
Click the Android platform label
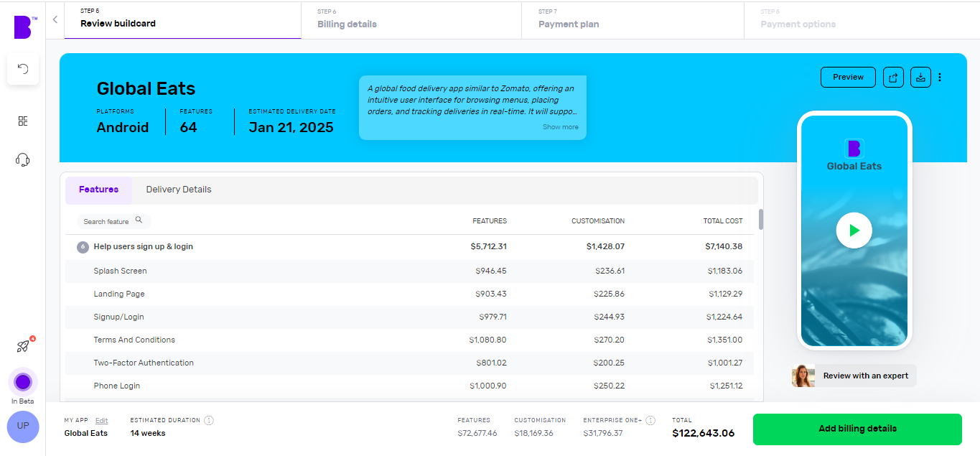(x=123, y=127)
